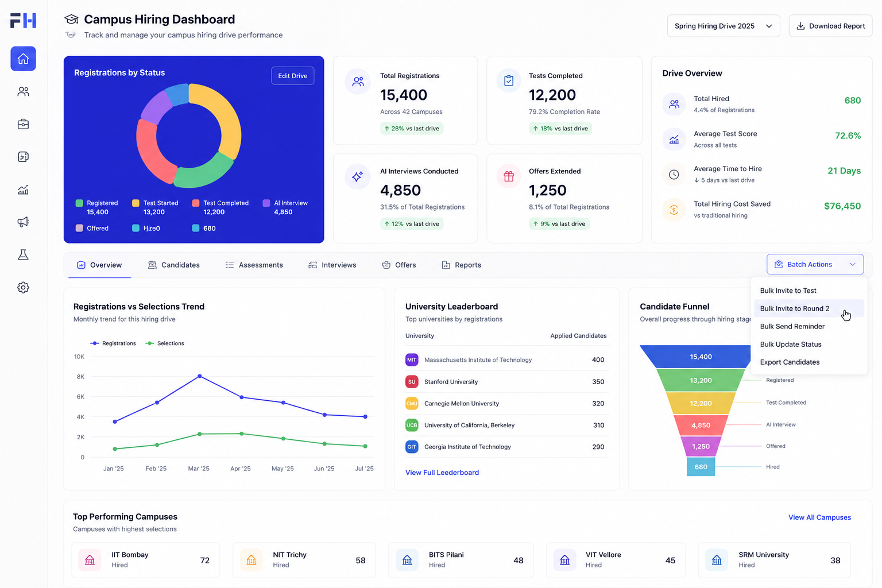Open the Home sidebar icon
This screenshot has width=882, height=588.
(x=23, y=59)
